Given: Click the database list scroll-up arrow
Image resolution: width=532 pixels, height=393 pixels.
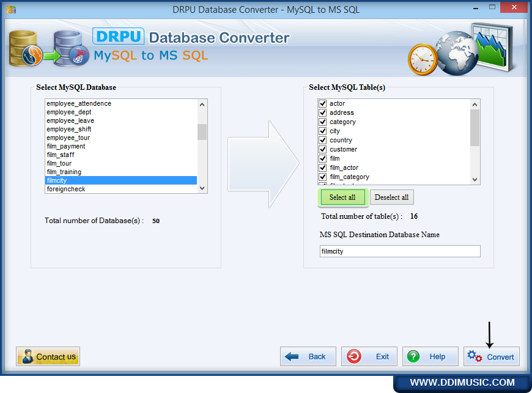Looking at the screenshot, I should point(202,105).
